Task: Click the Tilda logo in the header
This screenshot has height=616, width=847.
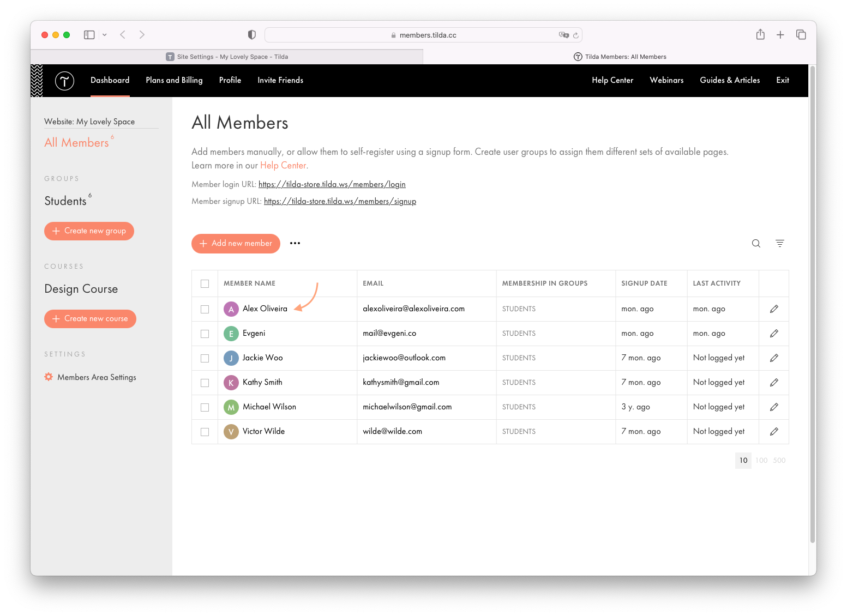Action: click(x=64, y=80)
